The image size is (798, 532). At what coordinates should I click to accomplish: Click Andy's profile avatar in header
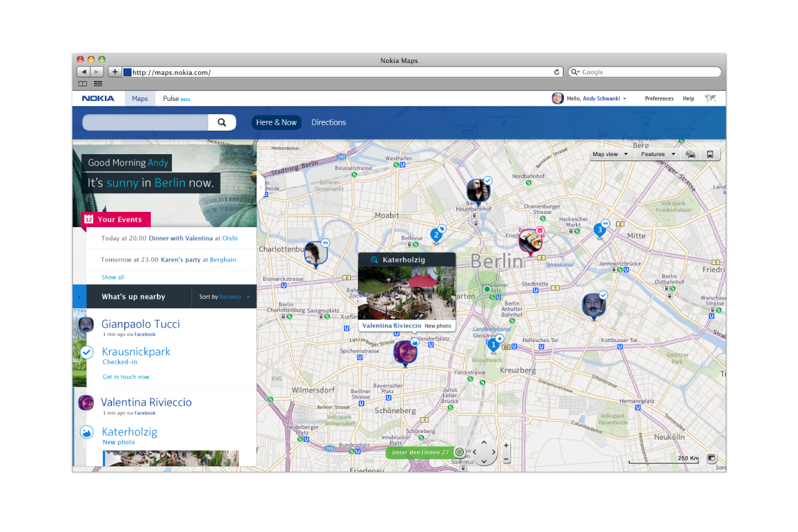point(557,98)
